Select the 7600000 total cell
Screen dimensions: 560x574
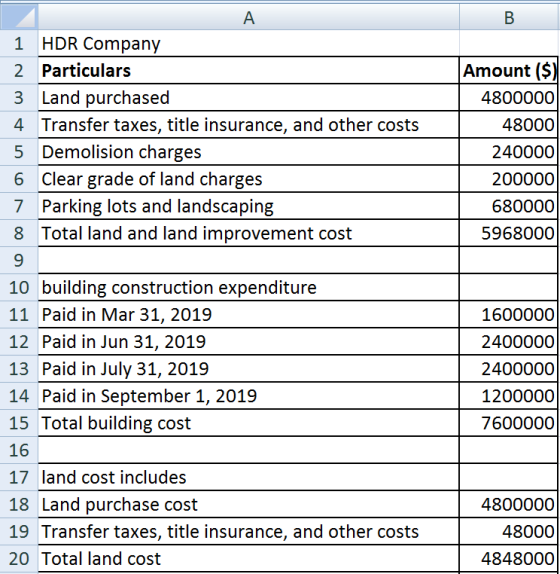pyautogui.click(x=509, y=423)
